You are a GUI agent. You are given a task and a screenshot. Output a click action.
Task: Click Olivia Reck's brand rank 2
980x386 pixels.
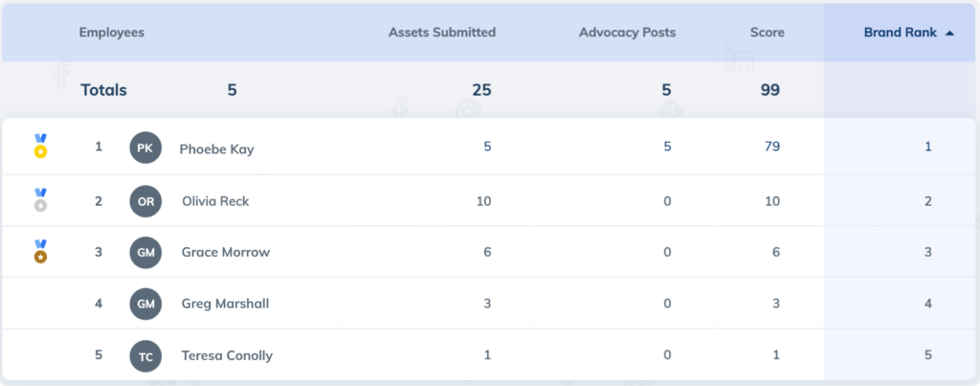point(928,201)
